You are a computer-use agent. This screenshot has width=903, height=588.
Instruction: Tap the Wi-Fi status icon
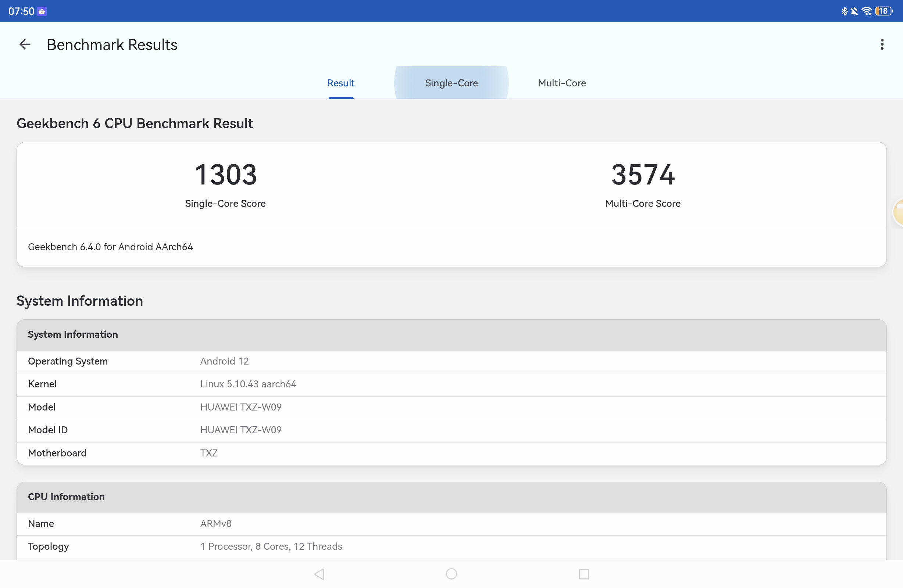pyautogui.click(x=867, y=11)
